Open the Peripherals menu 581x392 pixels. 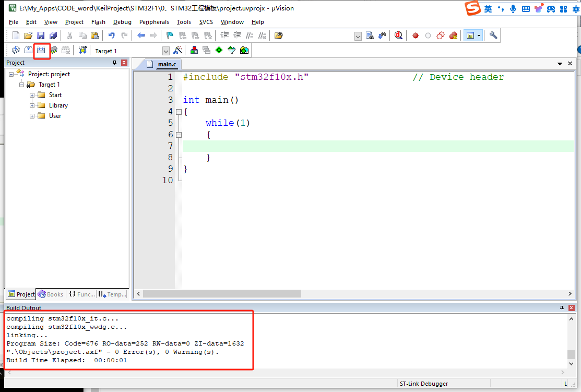[x=154, y=22]
